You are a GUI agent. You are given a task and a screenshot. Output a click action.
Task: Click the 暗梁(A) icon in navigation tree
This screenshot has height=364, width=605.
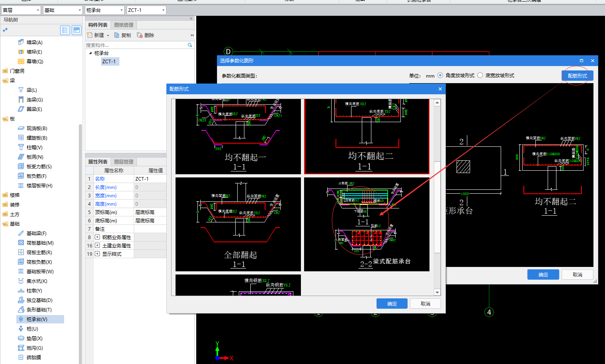point(21,42)
